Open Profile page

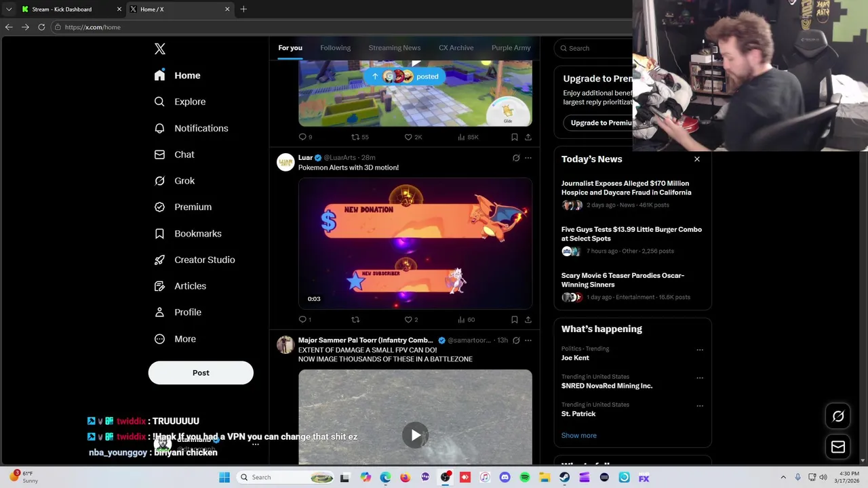178,312
